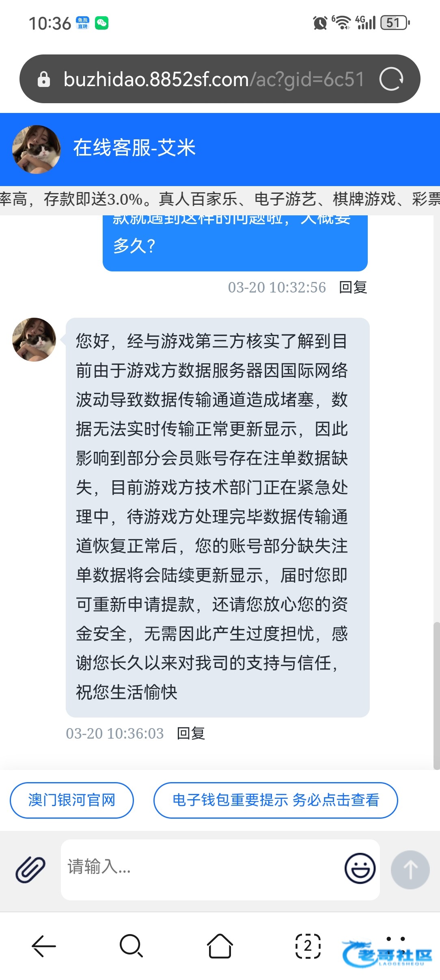Tap the buzhidao.8852sf.com address bar
Screen dimensions: 440x980
click(x=214, y=79)
